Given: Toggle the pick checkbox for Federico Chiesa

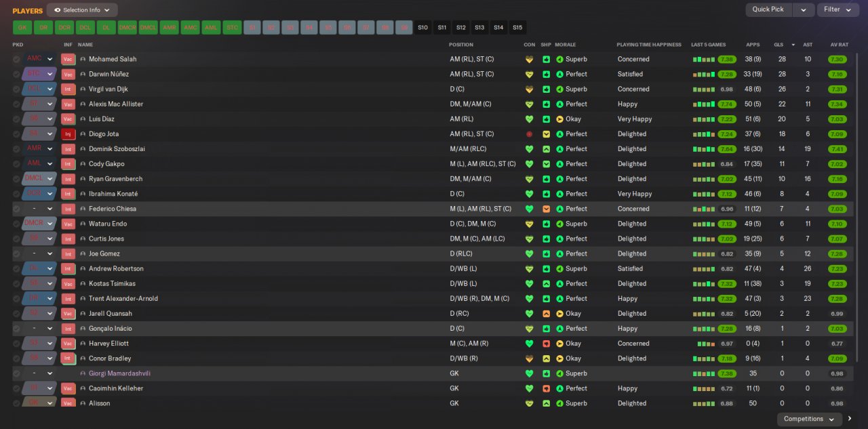Looking at the screenshot, I should pyautogui.click(x=16, y=209).
